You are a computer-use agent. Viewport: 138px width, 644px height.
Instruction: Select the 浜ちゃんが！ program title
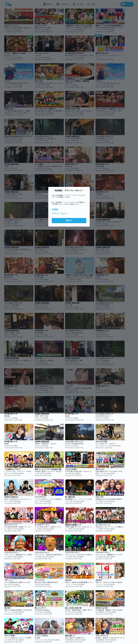pos(100,469)
